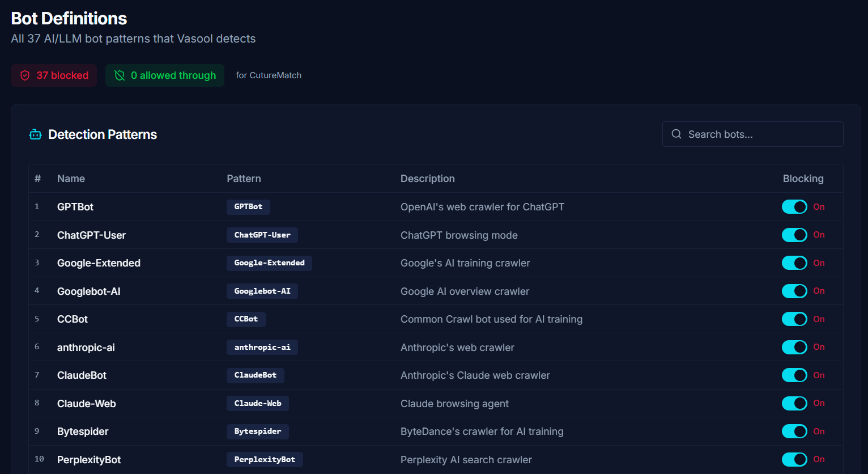Click the Detection Patterns section title

[103, 134]
